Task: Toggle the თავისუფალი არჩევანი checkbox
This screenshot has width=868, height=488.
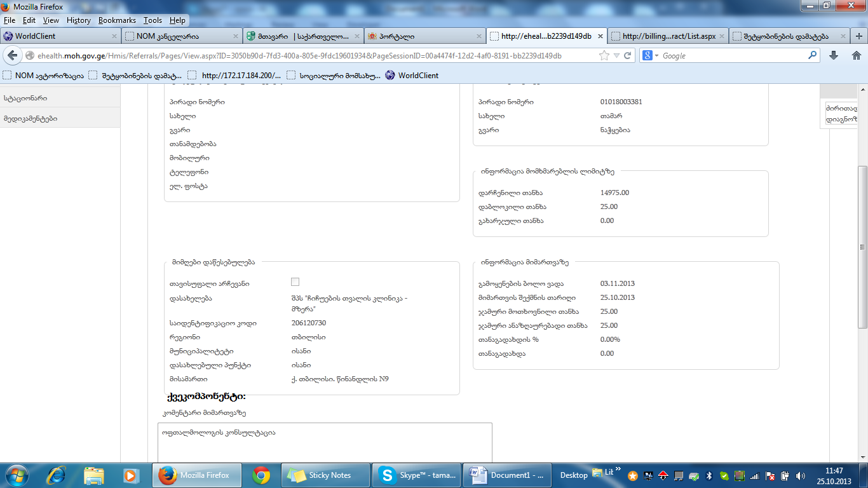Action: [295, 282]
